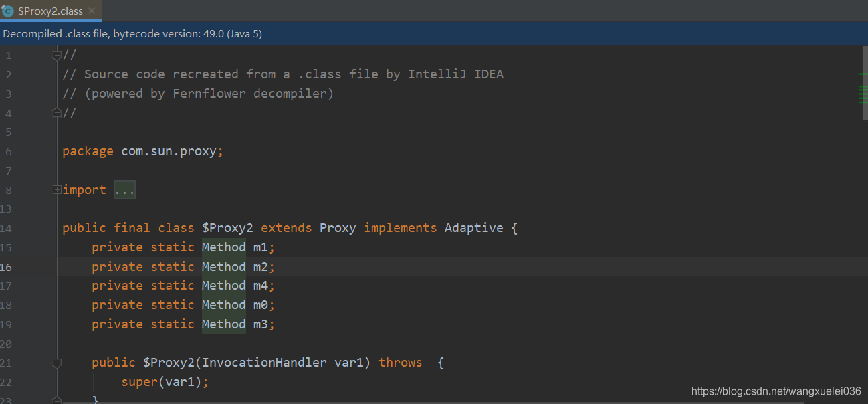Click the highlighted Method identifier on line 15

click(x=223, y=247)
